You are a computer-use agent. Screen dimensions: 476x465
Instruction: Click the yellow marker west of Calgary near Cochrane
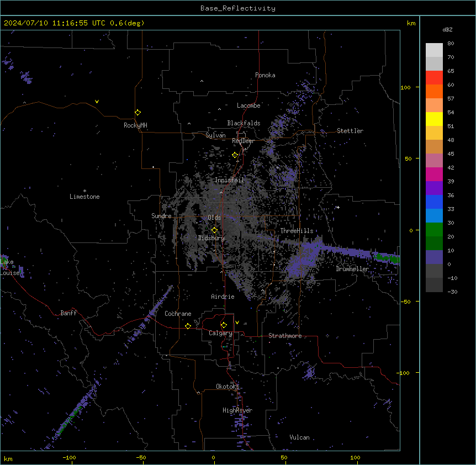(x=188, y=326)
